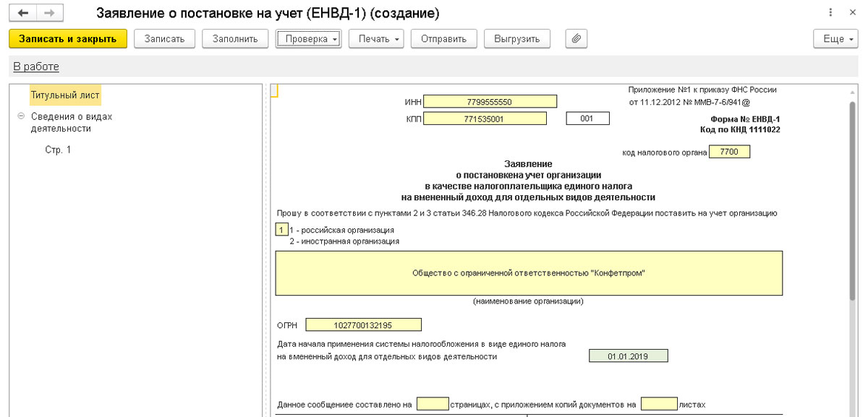Select Стр. 1 in the tree

click(58, 150)
